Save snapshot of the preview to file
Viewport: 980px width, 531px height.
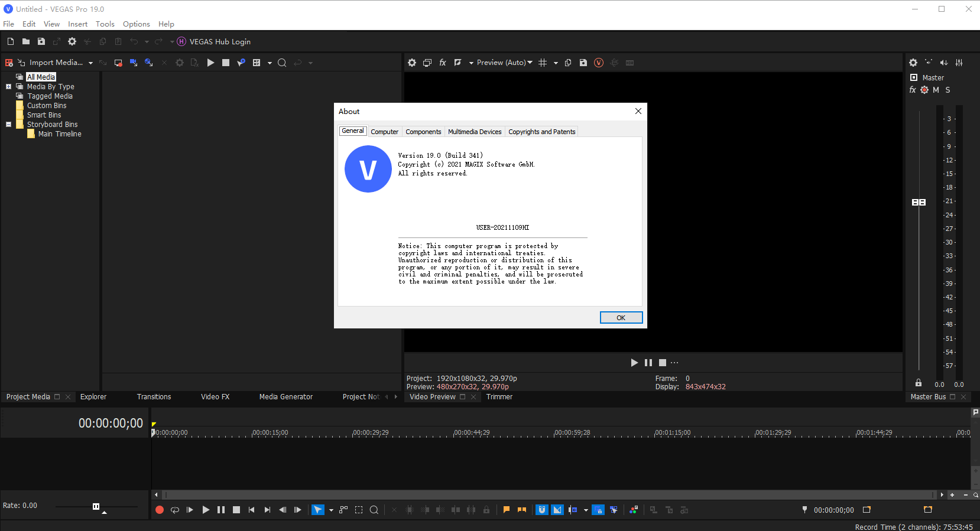(x=583, y=63)
